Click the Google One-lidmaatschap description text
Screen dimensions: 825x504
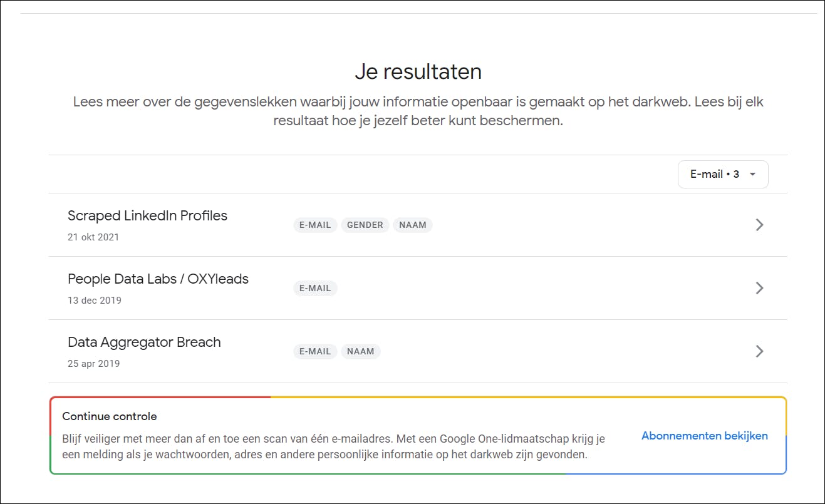coord(333,446)
